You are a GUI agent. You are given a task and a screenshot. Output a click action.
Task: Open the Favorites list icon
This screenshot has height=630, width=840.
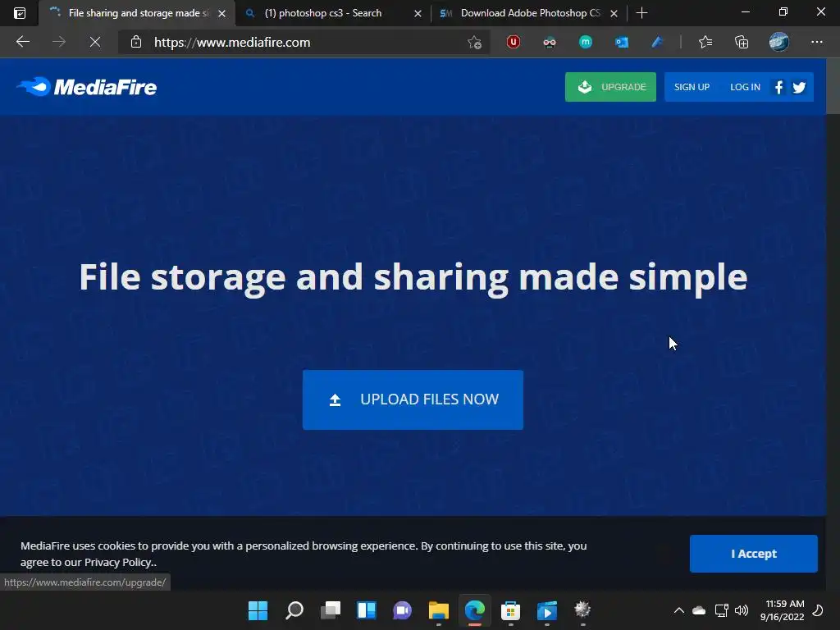(x=705, y=42)
